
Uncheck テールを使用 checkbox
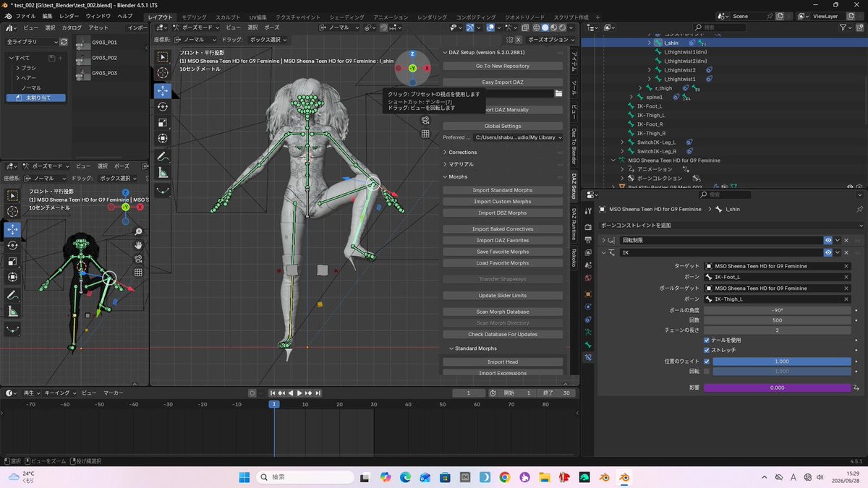pyautogui.click(x=707, y=340)
